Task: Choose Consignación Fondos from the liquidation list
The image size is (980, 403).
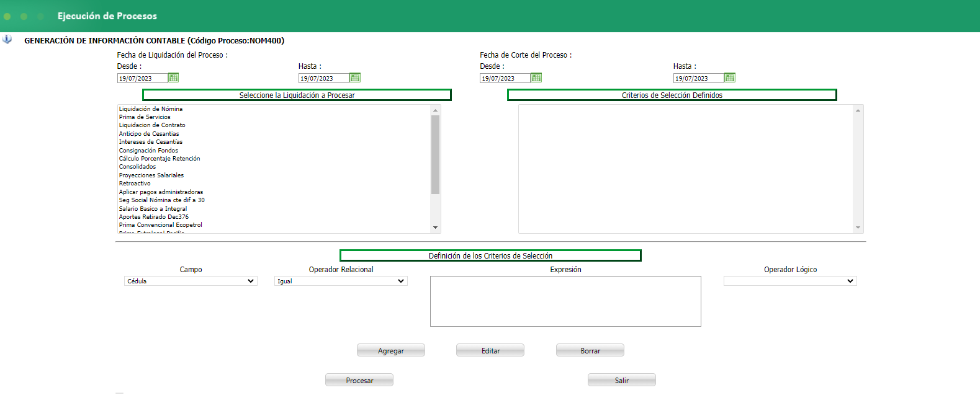Action: (148, 150)
